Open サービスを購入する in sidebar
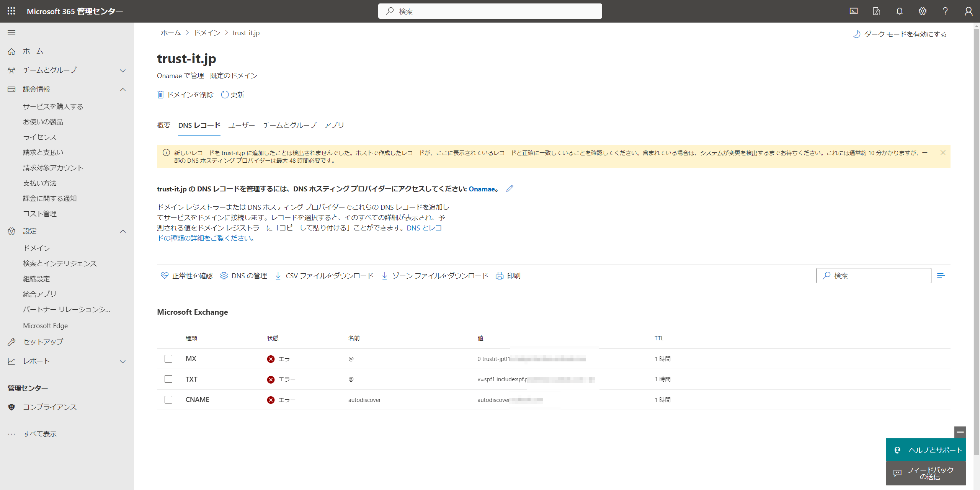 (53, 106)
